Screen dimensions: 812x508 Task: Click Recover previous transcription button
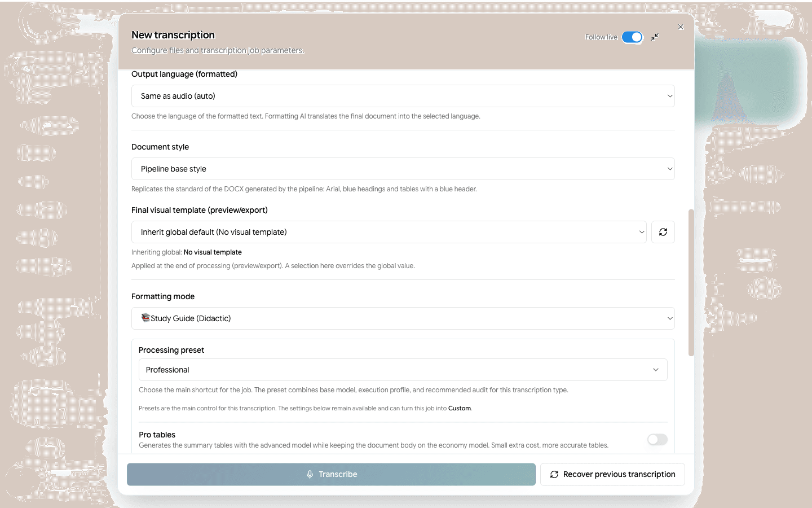tap(612, 475)
